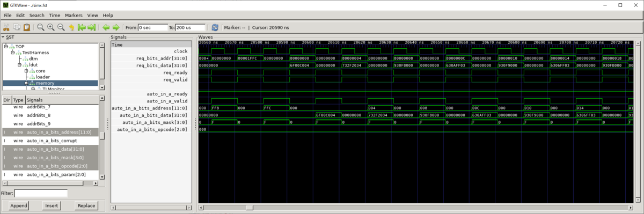Image resolution: width=644 pixels, height=214 pixels.
Task: Click the Paste traces clipboard icon
Action: tap(27, 27)
